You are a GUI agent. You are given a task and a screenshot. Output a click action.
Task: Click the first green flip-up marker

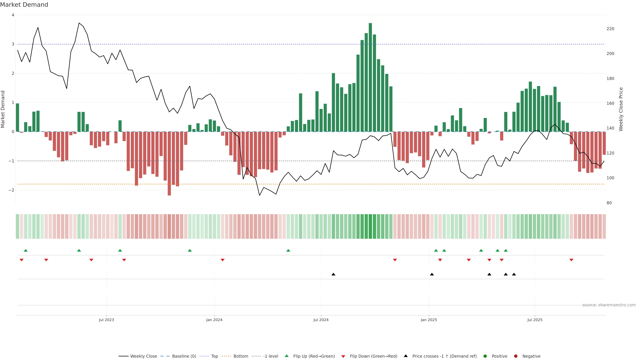click(x=25, y=251)
